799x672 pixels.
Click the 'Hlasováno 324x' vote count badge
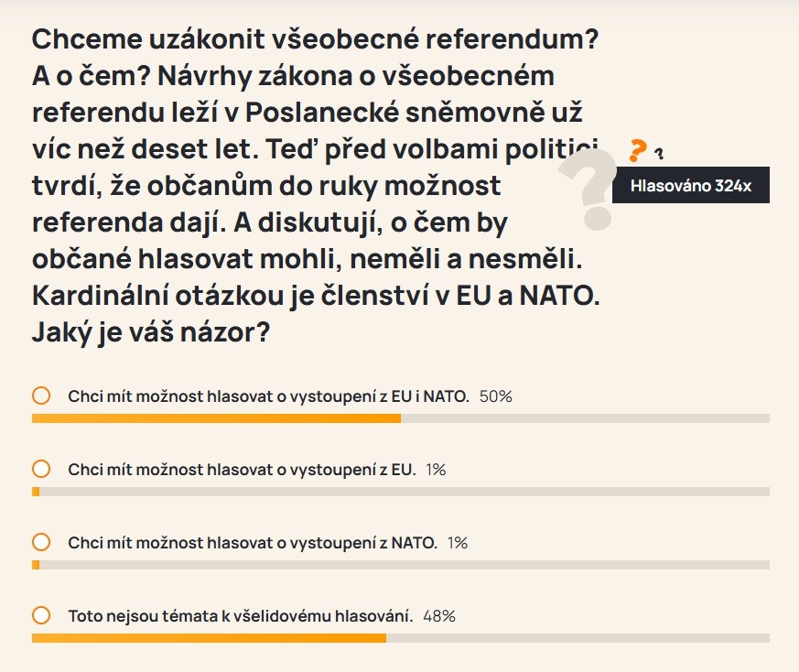(x=690, y=185)
